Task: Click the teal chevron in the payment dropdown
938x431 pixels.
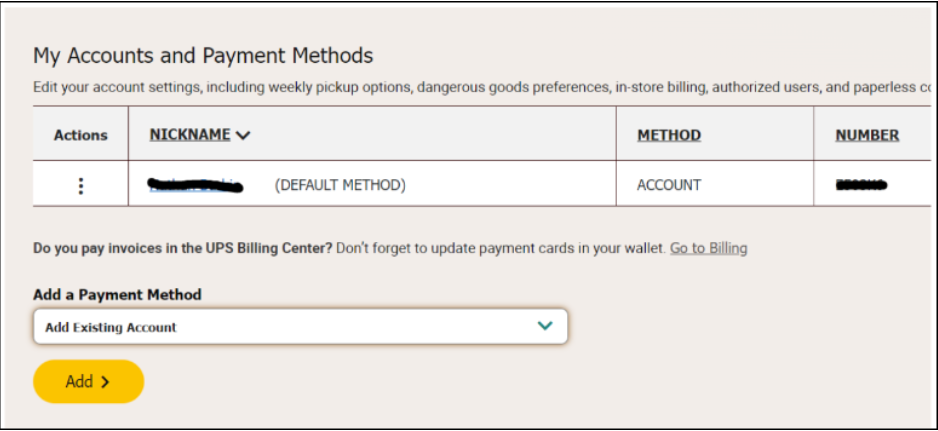Action: 545,326
